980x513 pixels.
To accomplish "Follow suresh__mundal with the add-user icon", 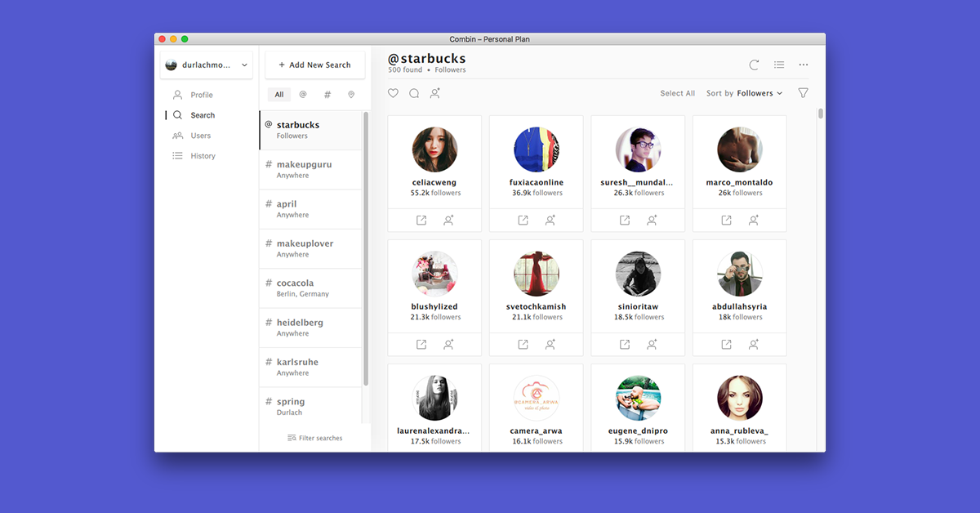I will (x=652, y=220).
